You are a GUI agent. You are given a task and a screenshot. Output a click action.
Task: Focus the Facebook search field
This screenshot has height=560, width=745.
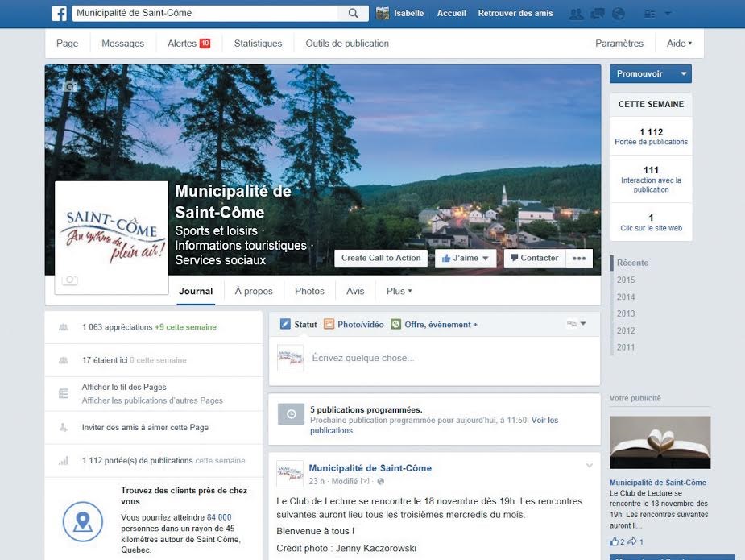[205, 14]
